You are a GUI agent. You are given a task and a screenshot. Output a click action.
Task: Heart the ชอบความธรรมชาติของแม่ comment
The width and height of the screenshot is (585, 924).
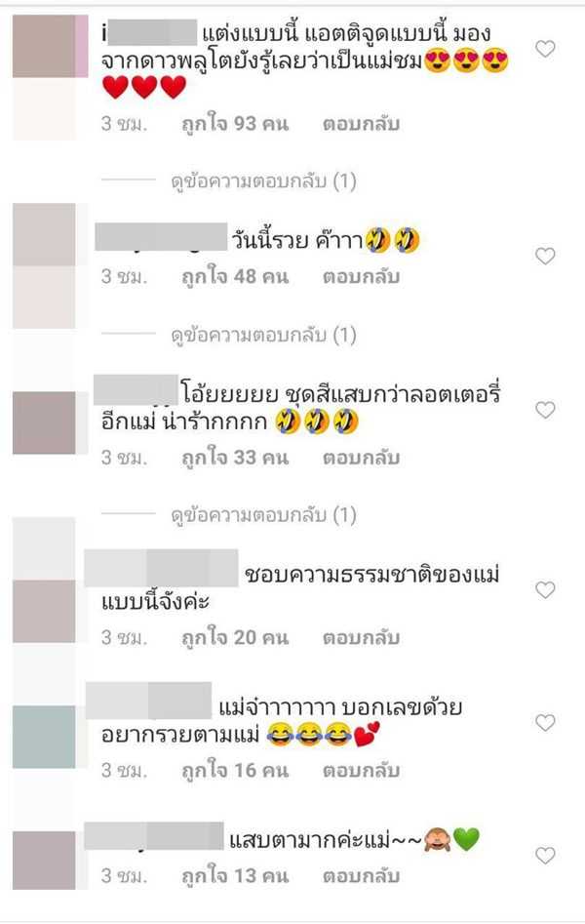coord(545,590)
